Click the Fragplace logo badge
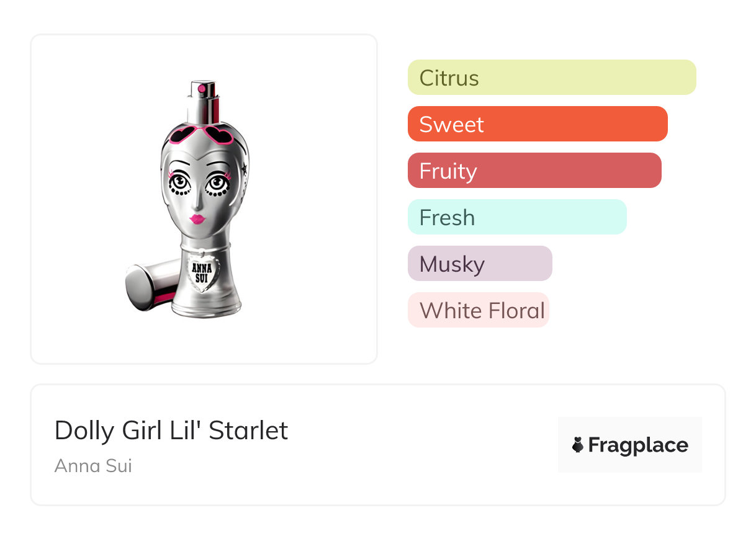The height and width of the screenshot is (536, 756). coord(629,445)
